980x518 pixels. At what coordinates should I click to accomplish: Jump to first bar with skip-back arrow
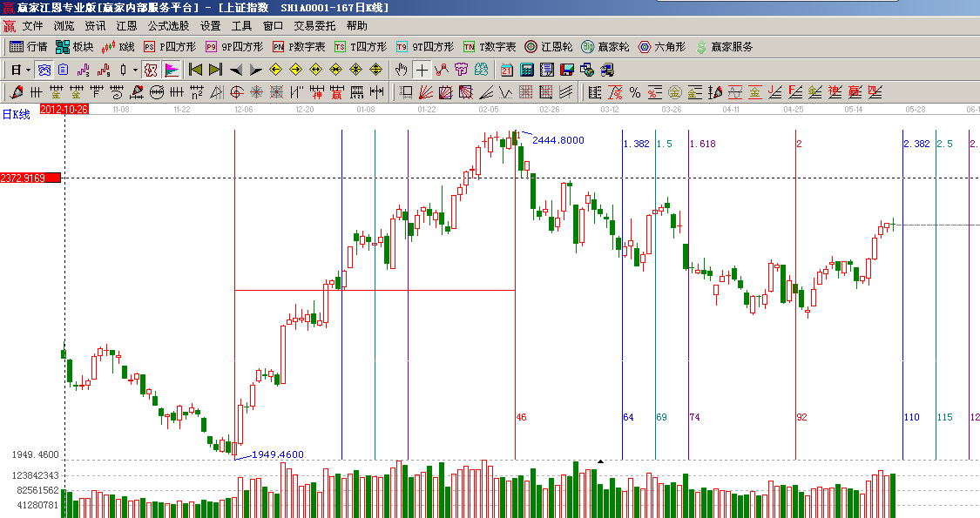tap(195, 70)
